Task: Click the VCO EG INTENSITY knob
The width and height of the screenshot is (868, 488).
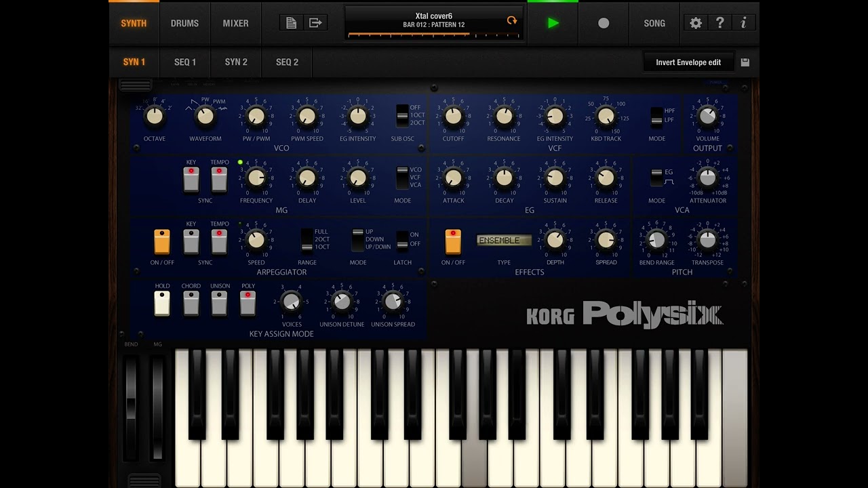Action: tap(358, 116)
